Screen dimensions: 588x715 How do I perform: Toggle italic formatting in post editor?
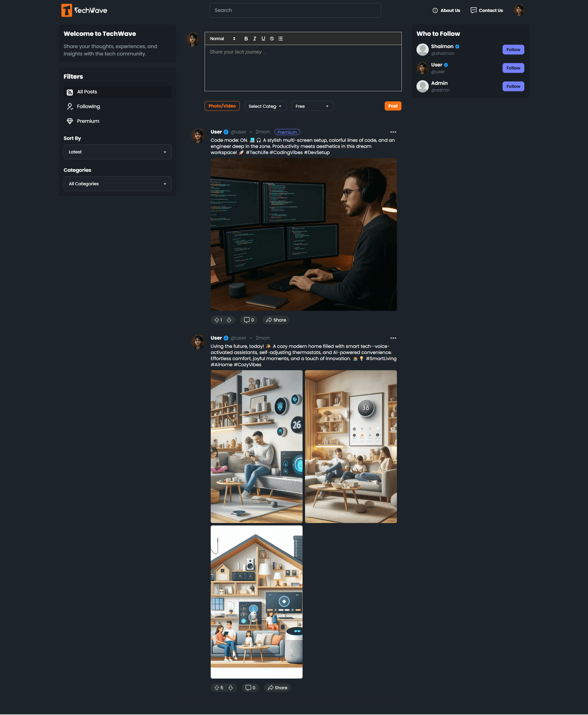[254, 39]
